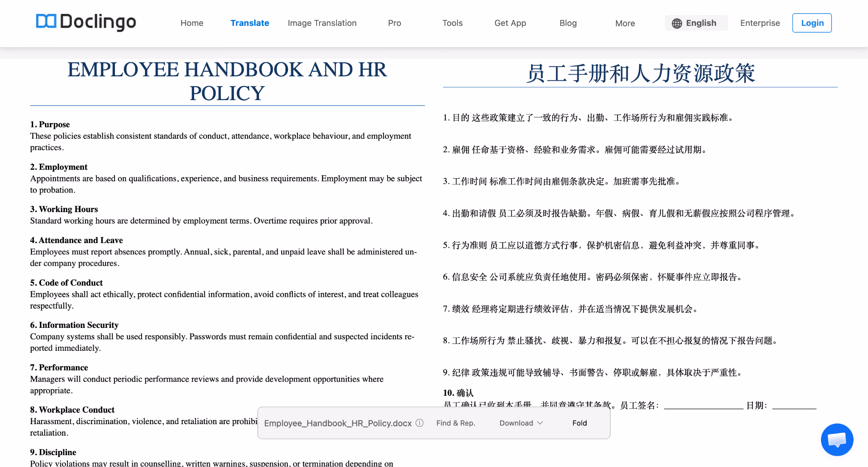Click the '6. Information Security' heading

75,325
